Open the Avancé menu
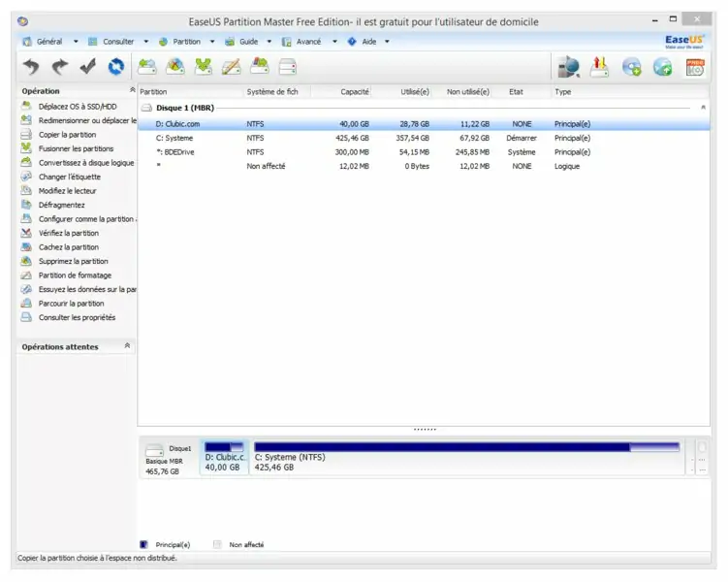This screenshot has height=582, width=728. click(x=308, y=42)
